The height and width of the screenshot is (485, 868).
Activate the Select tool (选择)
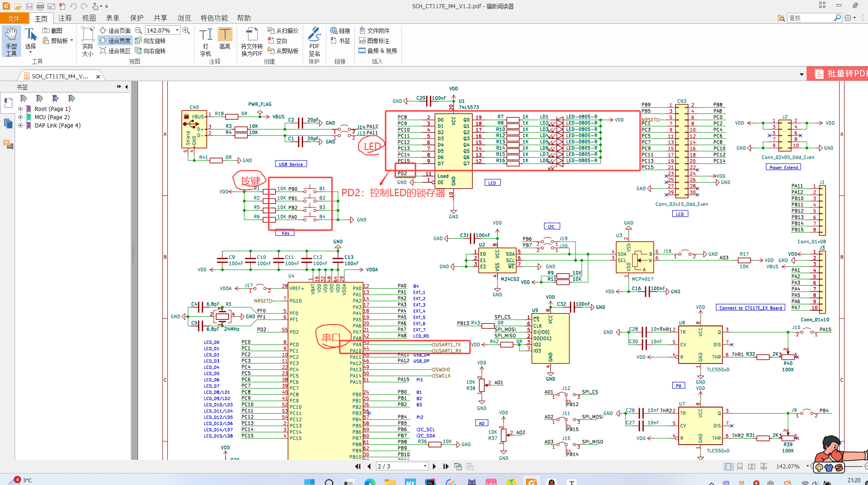click(31, 40)
